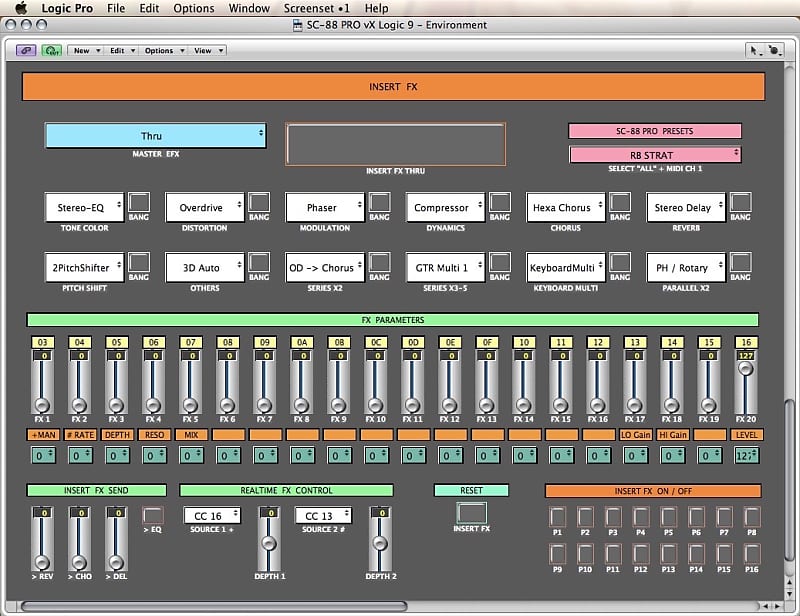Screen dimensions: 800x616
Task: Click BANG button next to Phaser
Action: pyautogui.click(x=380, y=202)
